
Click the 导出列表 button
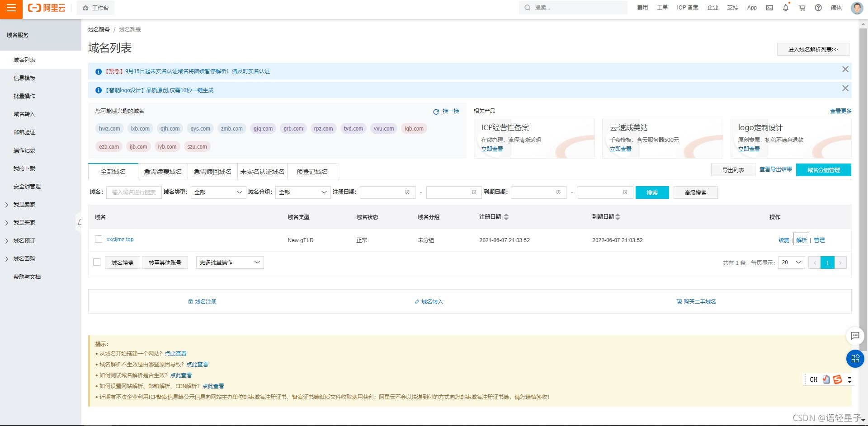[x=733, y=170]
